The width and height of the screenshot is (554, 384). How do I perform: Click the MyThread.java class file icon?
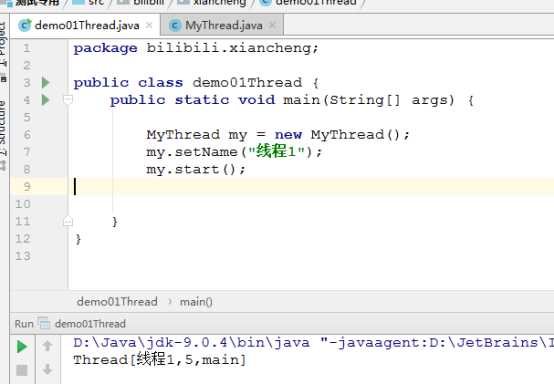pyautogui.click(x=175, y=25)
